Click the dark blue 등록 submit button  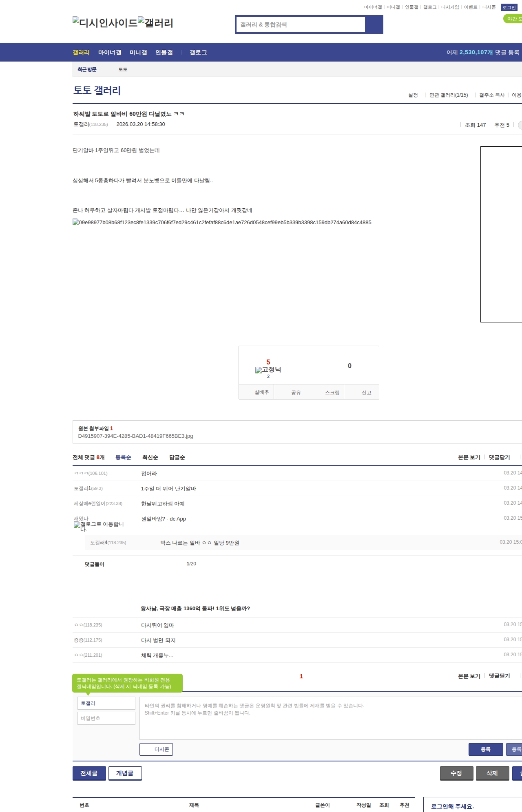coord(485,749)
